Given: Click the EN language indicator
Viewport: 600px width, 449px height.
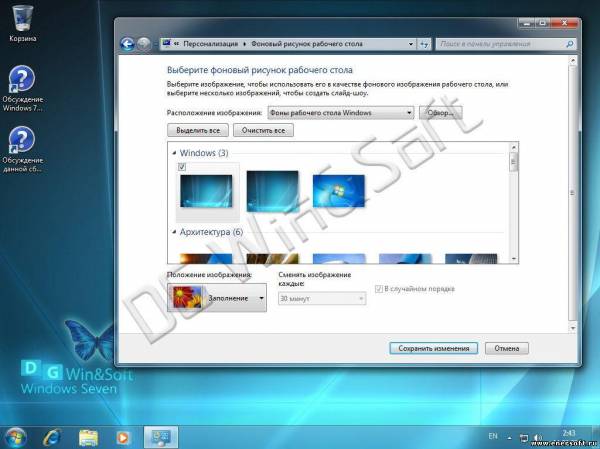Looking at the screenshot, I should point(493,436).
